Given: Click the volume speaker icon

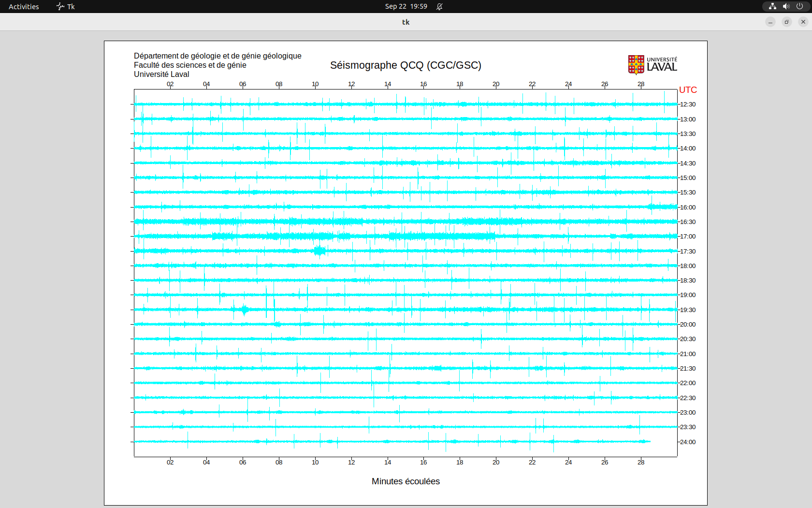Looking at the screenshot, I should coord(786,6).
